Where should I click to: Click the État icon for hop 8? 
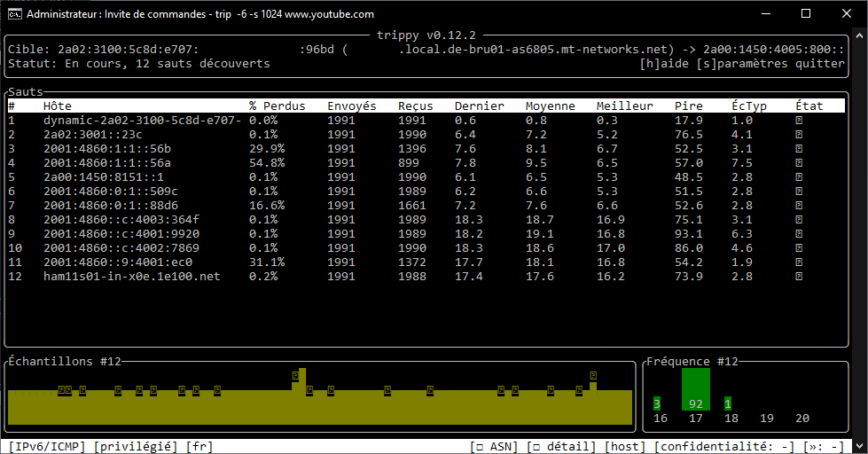click(x=799, y=220)
